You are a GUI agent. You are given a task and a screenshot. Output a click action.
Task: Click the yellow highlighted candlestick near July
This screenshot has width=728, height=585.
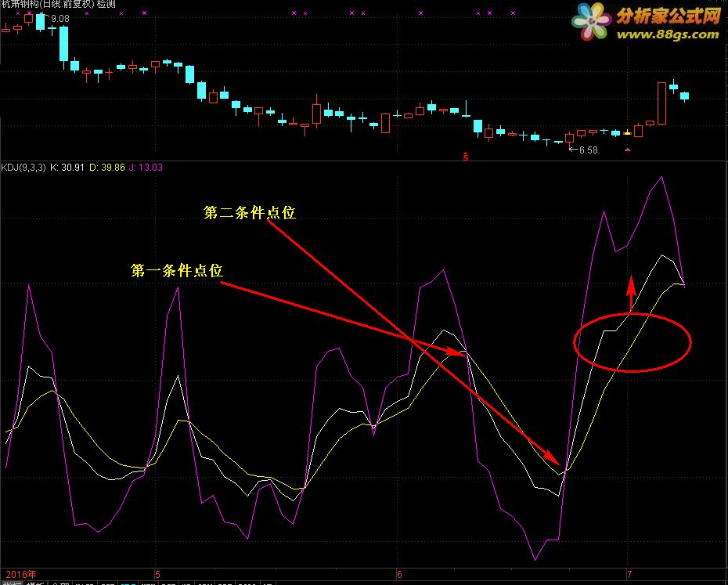click(x=627, y=132)
